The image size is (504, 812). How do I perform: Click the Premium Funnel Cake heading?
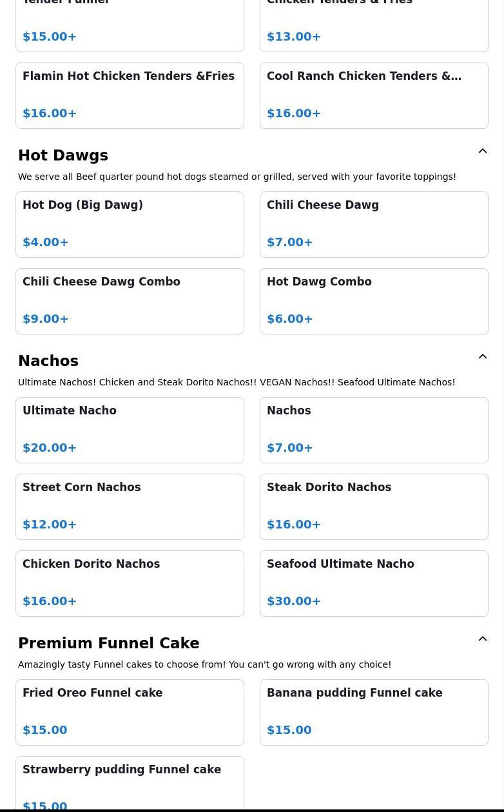[109, 643]
